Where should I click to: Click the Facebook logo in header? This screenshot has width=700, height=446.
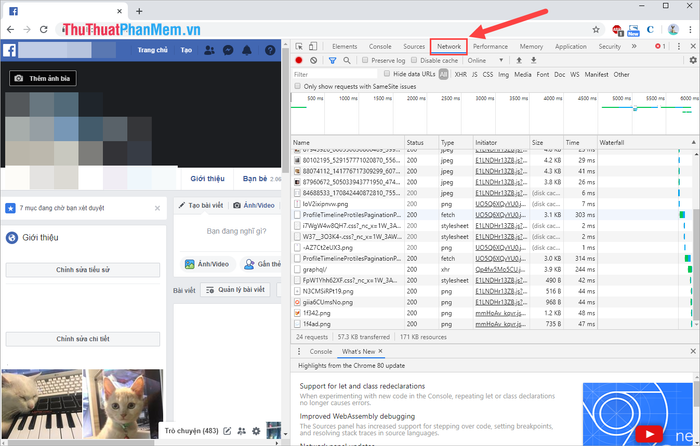click(x=9, y=50)
